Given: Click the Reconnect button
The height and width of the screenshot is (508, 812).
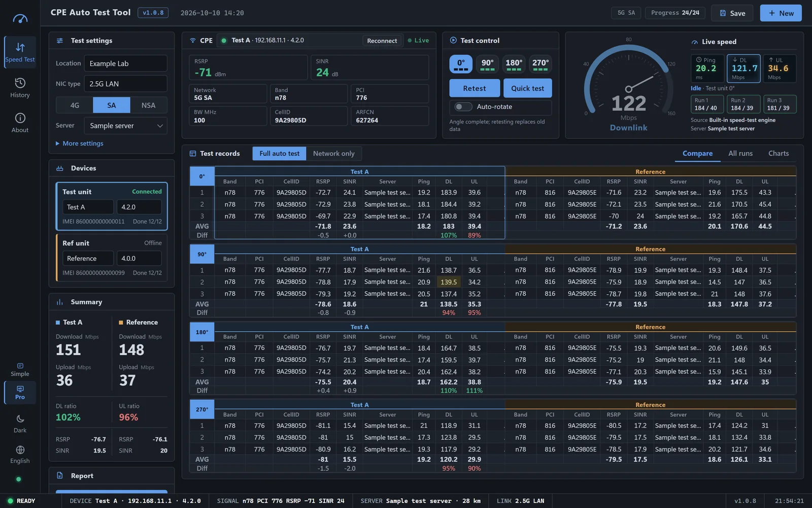Looking at the screenshot, I should coord(382,41).
